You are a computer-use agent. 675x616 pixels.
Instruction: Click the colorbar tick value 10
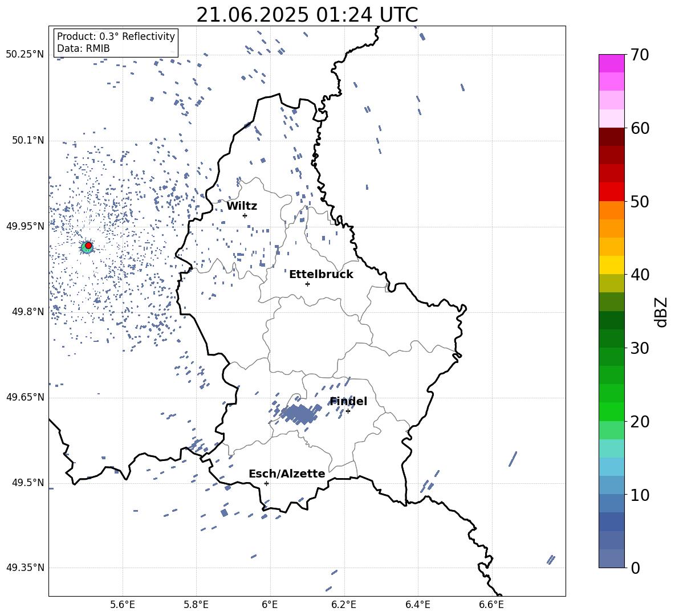pyautogui.click(x=640, y=495)
